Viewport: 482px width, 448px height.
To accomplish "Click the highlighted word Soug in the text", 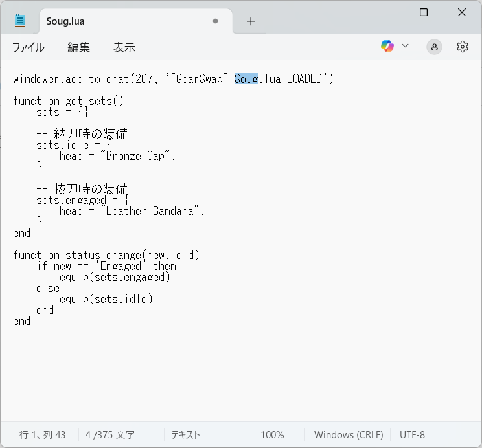I will tap(246, 79).
